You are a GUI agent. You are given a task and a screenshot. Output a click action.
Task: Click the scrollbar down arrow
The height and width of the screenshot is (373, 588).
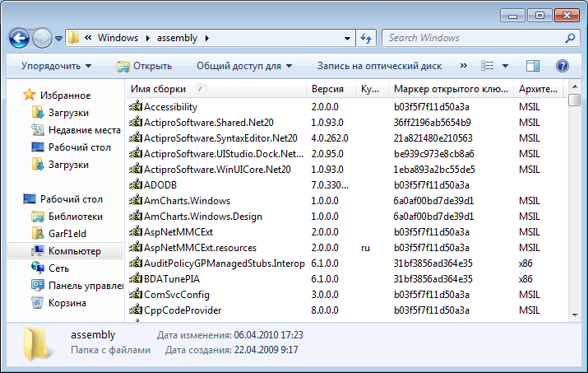tap(575, 315)
